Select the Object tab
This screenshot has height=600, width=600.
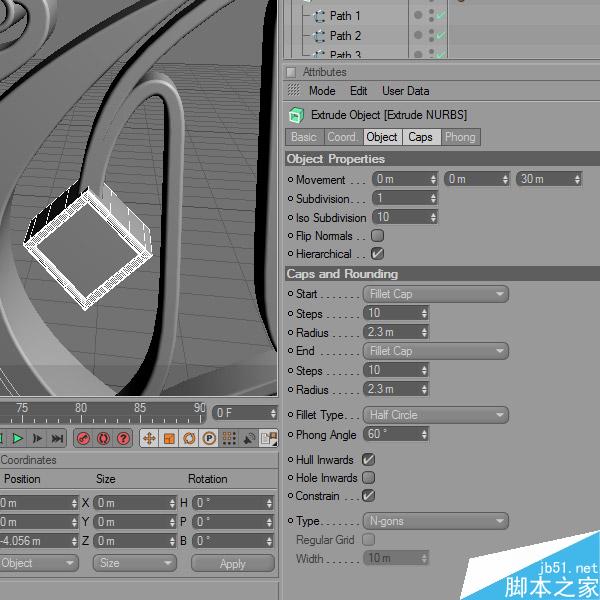pyautogui.click(x=382, y=137)
